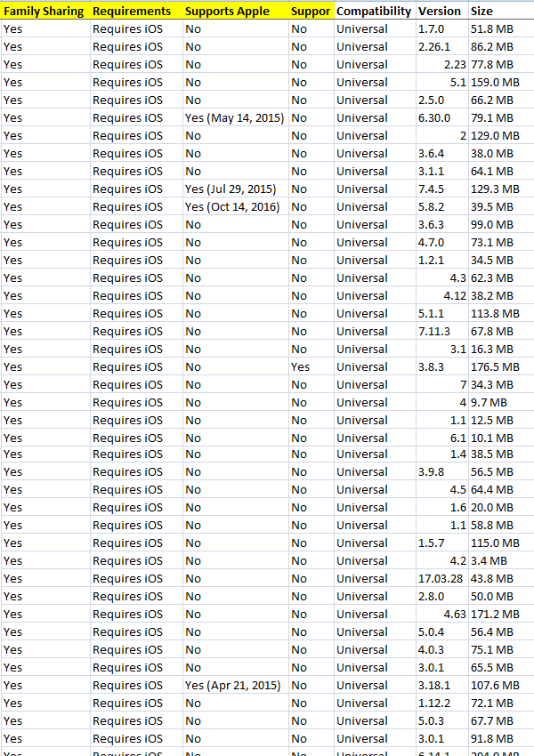Screen dimensions: 534x756
Task: Select version cell 2.26.1
Action: click(x=441, y=47)
